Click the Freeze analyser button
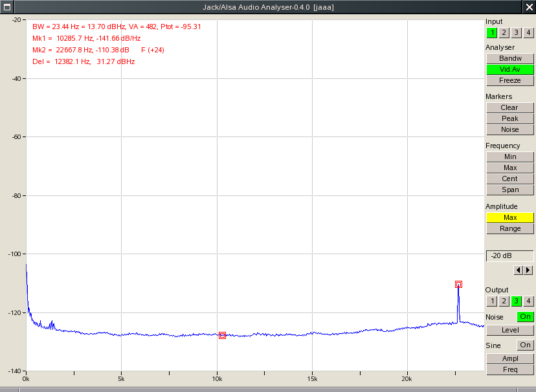 [509, 81]
